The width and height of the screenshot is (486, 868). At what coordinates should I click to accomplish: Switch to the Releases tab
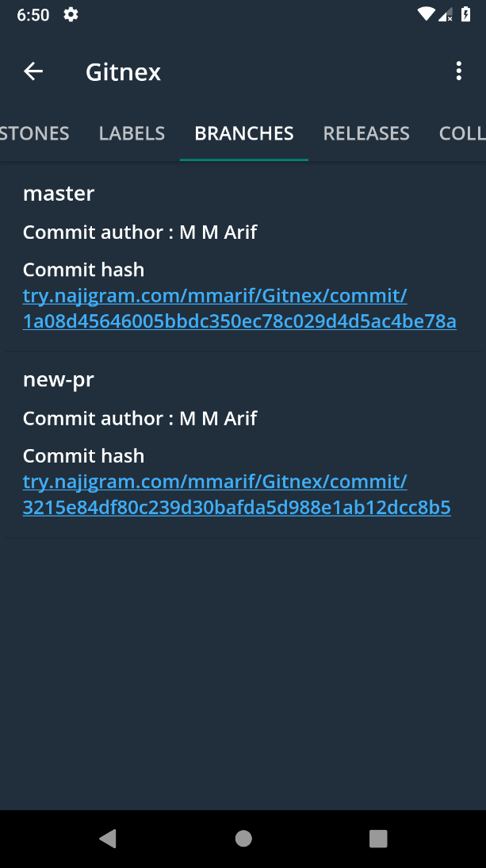pos(366,133)
